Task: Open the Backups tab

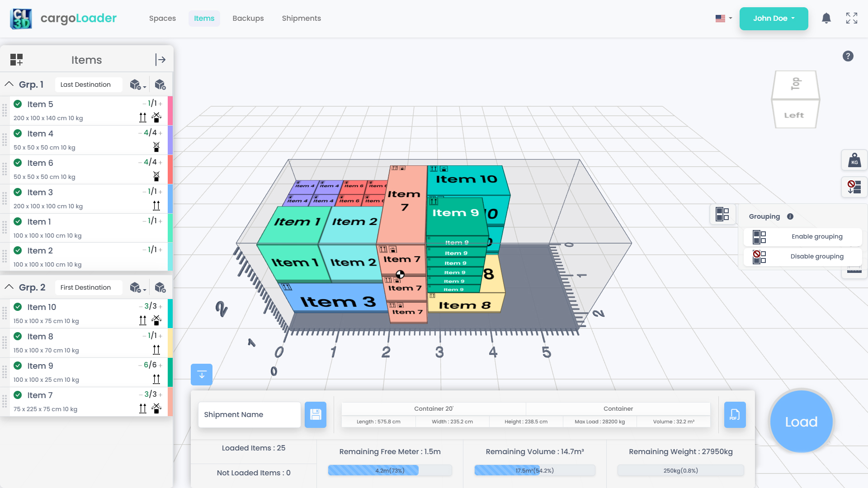Action: coord(248,19)
